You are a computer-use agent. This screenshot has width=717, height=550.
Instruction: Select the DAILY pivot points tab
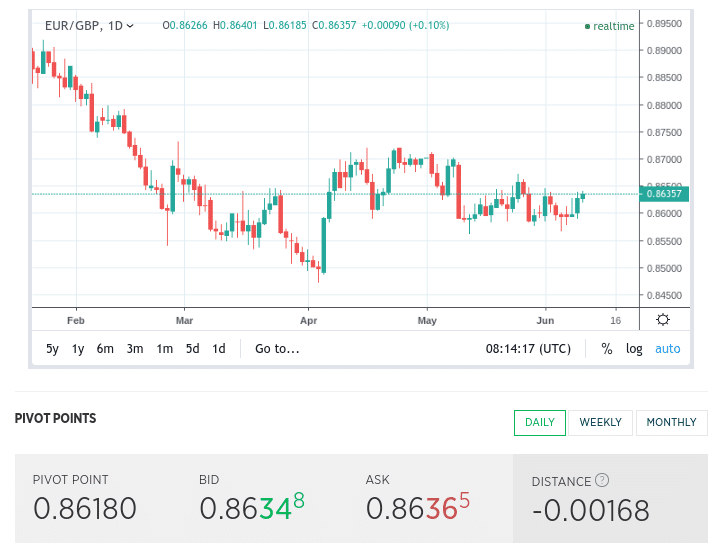tap(540, 422)
